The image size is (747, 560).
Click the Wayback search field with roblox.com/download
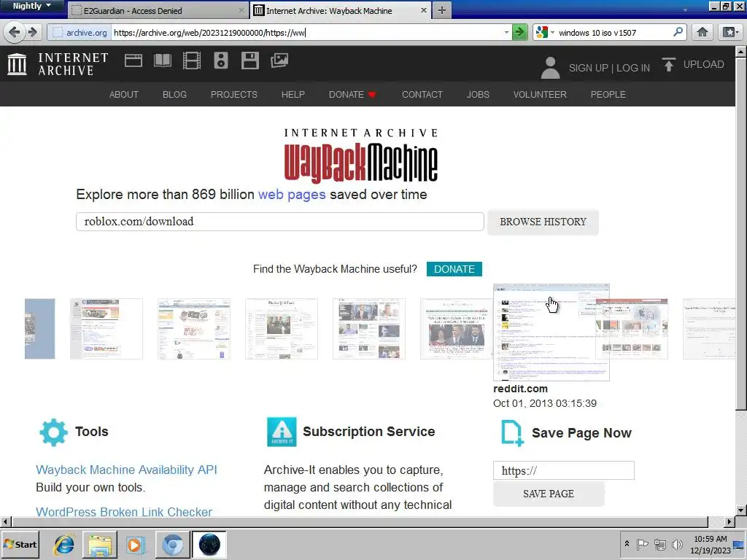pos(280,222)
